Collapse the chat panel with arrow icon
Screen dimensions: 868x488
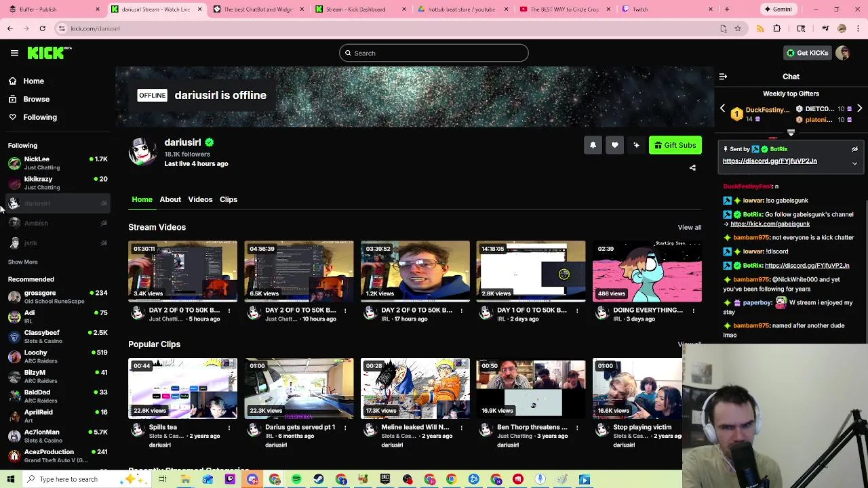(x=723, y=77)
